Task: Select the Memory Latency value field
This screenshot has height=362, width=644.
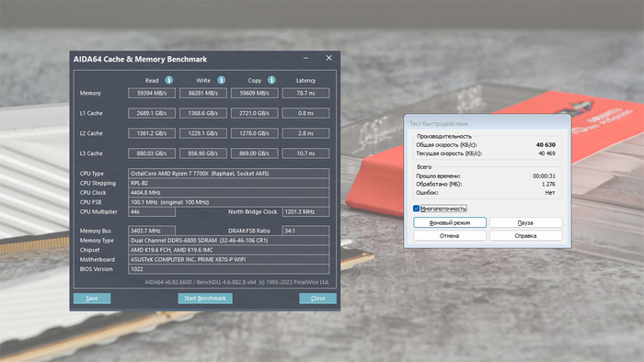Action: (305, 93)
